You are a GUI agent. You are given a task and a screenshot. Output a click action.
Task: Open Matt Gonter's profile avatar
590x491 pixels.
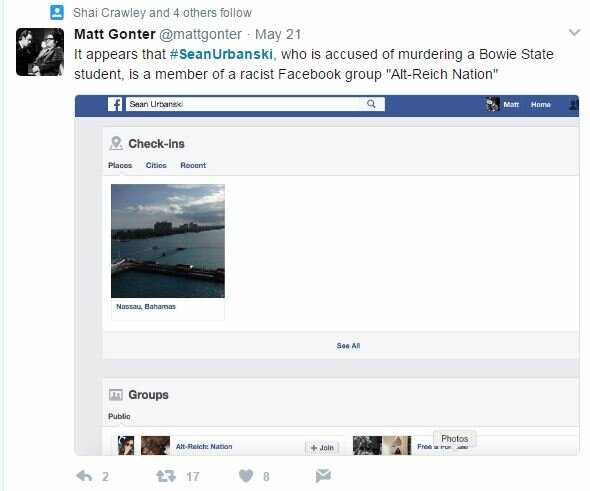pos(40,52)
